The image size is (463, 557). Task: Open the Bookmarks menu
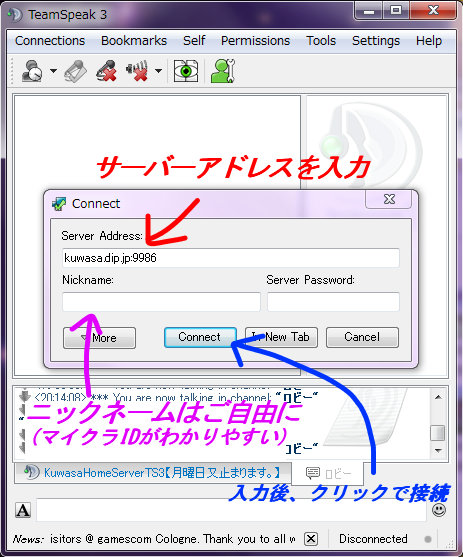point(134,41)
